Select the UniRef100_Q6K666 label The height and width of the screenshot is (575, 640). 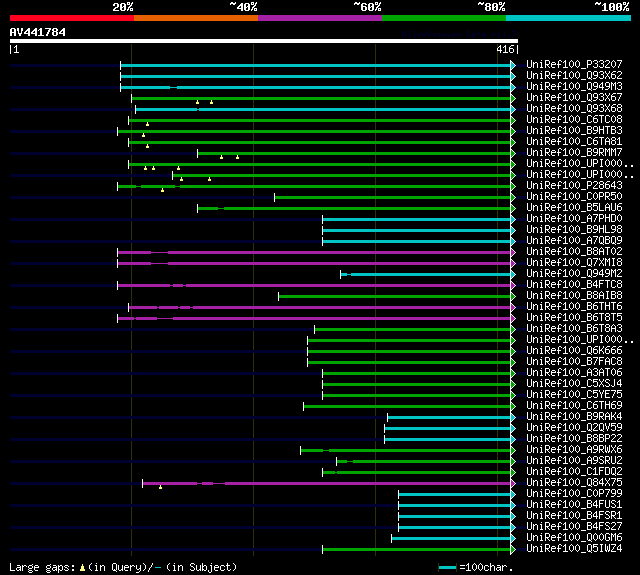[x=574, y=351]
